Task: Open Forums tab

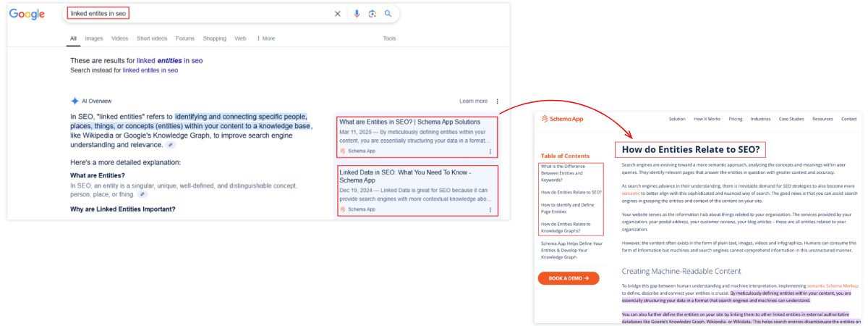Action: click(x=185, y=38)
